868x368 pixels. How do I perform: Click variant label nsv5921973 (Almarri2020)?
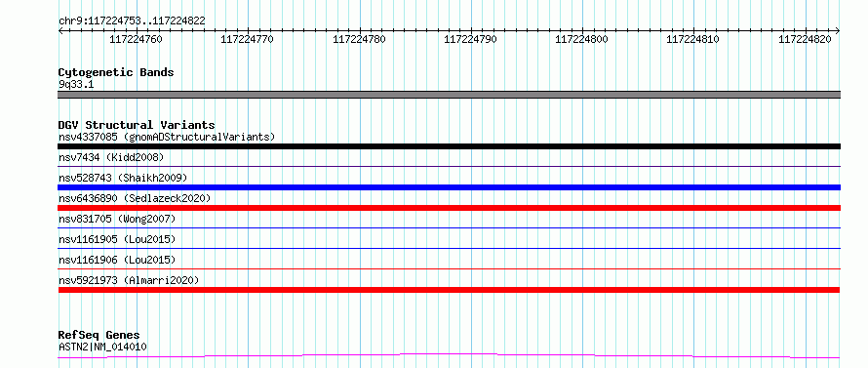(129, 280)
